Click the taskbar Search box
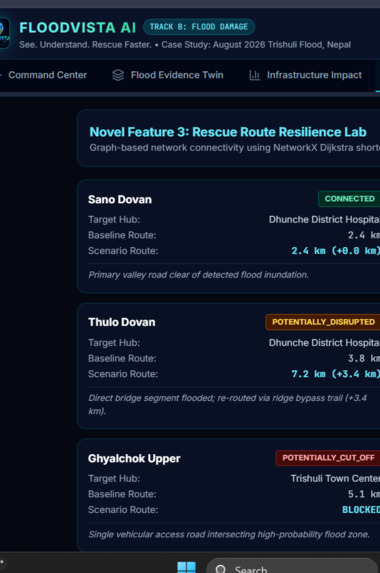380x573 pixels. (292, 566)
